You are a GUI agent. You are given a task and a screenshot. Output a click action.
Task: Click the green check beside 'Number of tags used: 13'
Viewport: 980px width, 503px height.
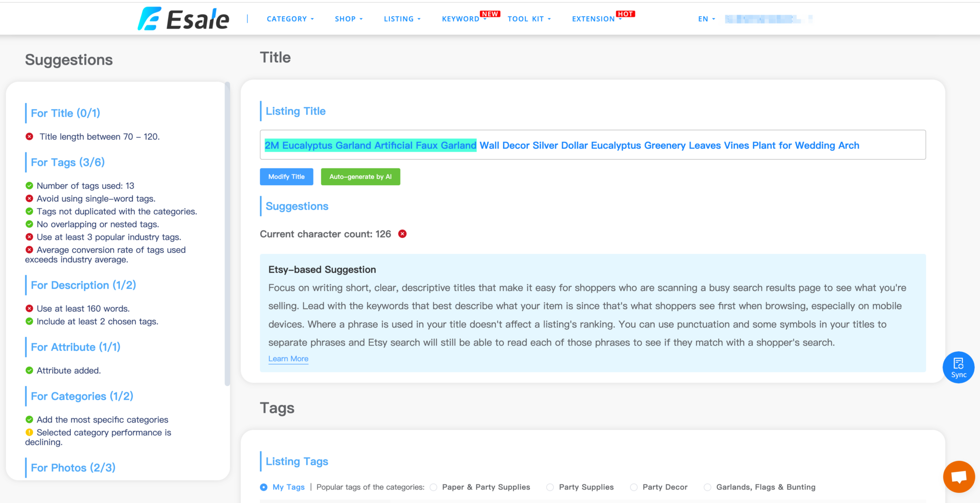[x=29, y=186]
